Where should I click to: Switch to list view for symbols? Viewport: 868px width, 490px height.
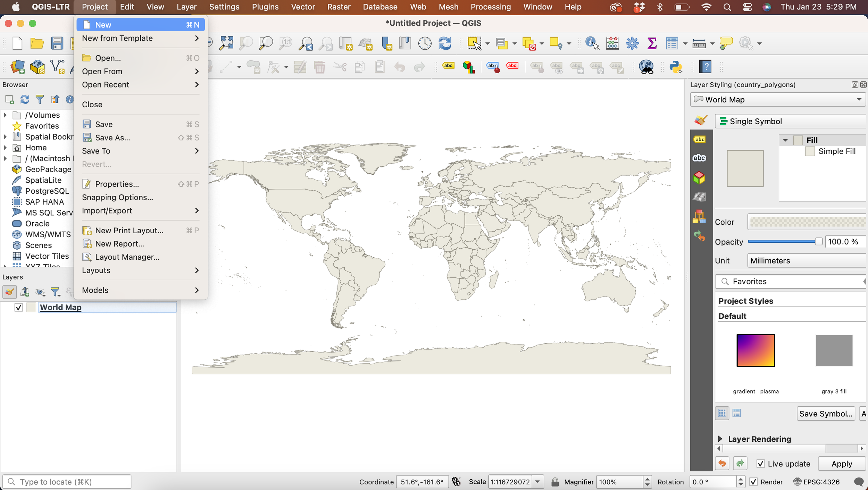coord(736,413)
